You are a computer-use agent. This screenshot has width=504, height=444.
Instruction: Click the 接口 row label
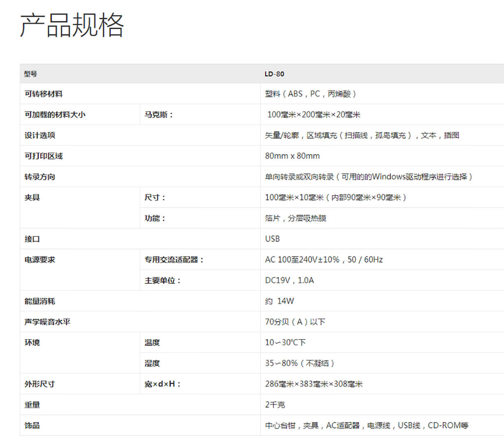coord(32,239)
